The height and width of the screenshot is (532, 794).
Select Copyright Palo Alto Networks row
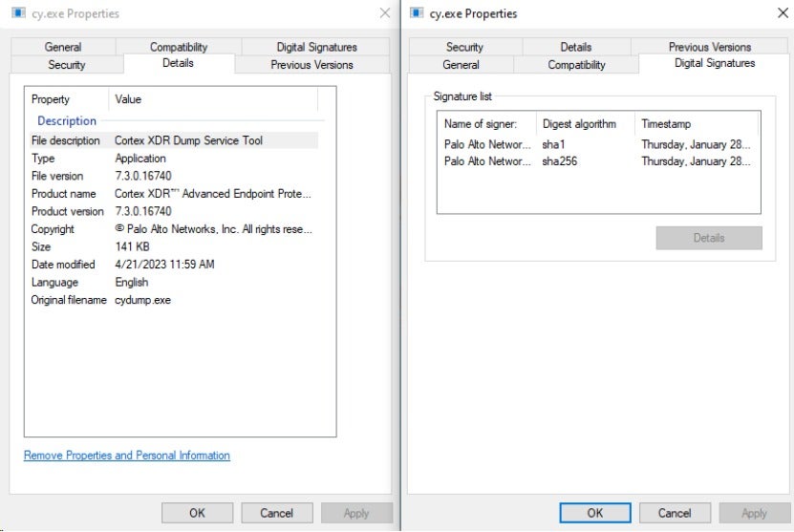click(x=172, y=229)
